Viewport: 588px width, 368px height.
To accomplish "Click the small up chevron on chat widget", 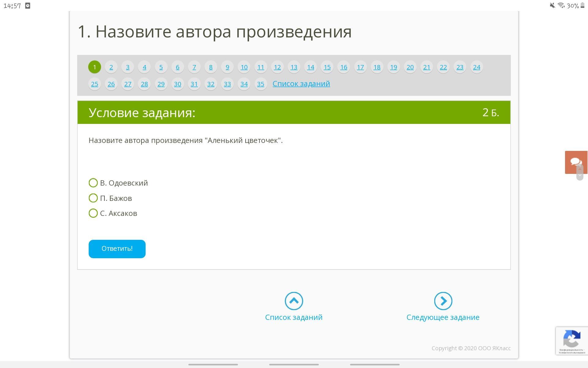I will 579,169.
